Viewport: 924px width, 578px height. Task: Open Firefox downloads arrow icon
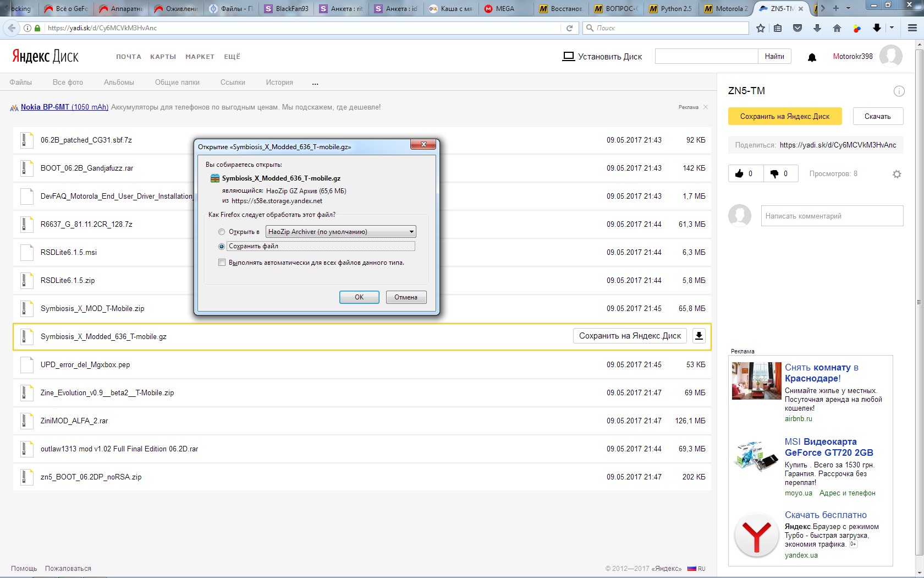pyautogui.click(x=817, y=28)
